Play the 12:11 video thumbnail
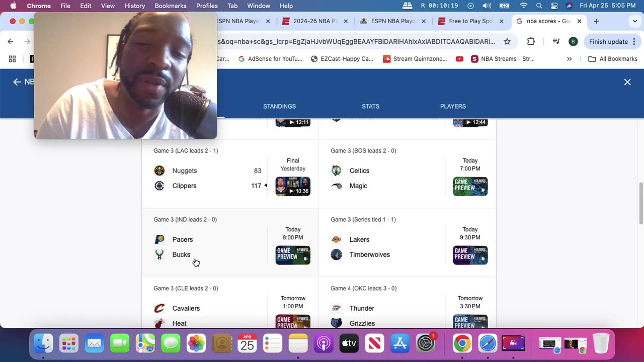This screenshot has height=362, width=644. click(293, 123)
